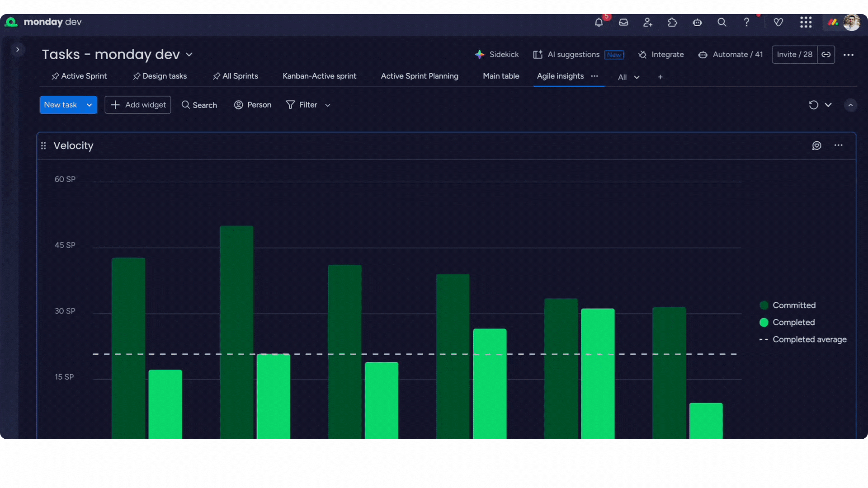
Task: Click the refresh circular arrow icon
Action: [x=813, y=105]
